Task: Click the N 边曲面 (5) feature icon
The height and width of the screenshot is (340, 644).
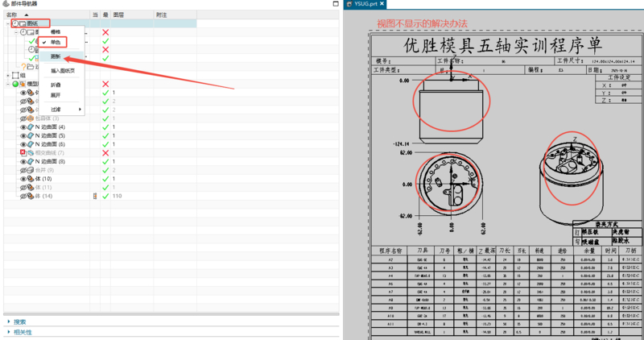Action: (31, 135)
